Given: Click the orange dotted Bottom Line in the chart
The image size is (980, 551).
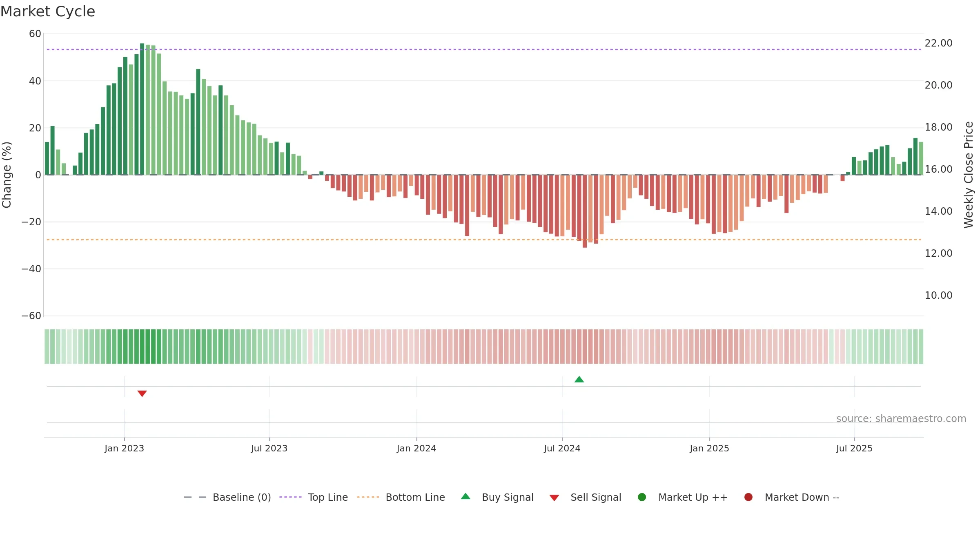Looking at the screenshot, I should (x=484, y=240).
